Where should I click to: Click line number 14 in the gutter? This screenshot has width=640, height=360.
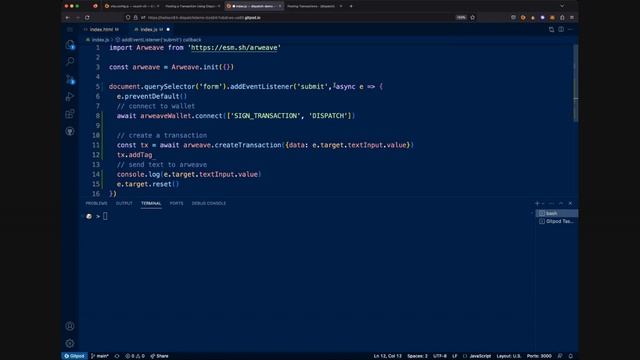coord(96,174)
